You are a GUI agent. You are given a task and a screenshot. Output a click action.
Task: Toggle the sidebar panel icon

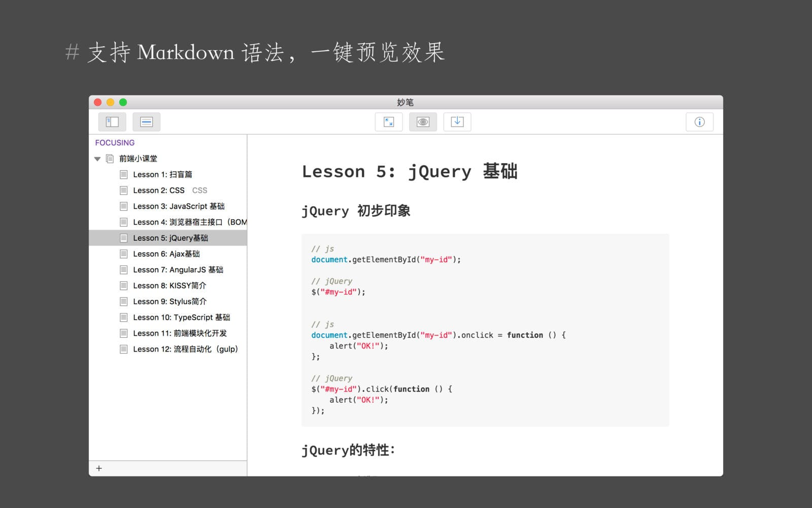[x=112, y=122]
